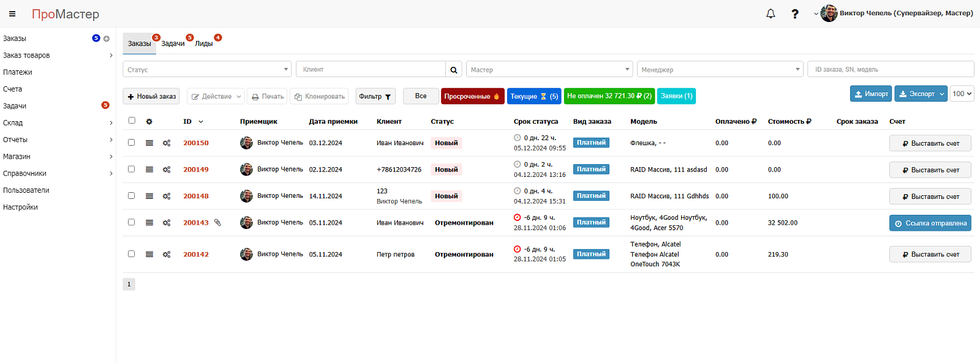Open the hamburger menu next to ПроМастер
980x363 pixels.
[x=12, y=13]
